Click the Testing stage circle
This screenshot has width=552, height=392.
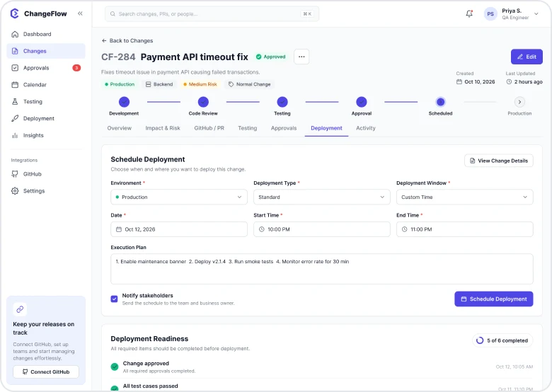click(282, 102)
